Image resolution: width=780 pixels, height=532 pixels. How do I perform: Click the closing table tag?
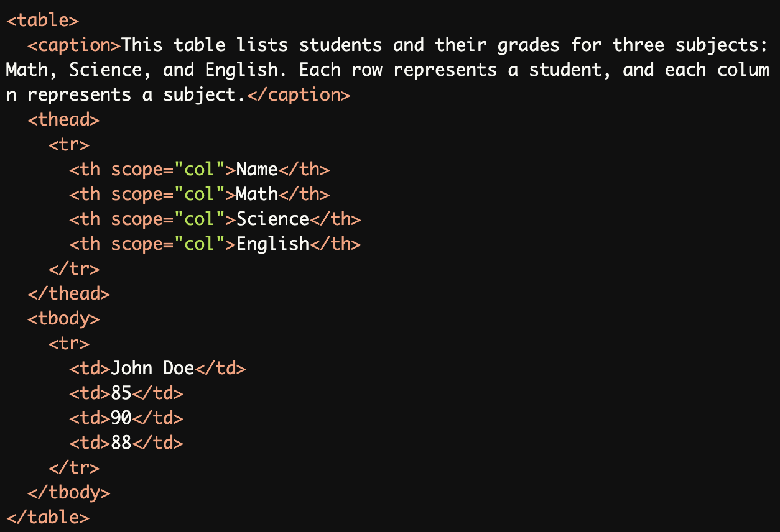[x=48, y=518]
